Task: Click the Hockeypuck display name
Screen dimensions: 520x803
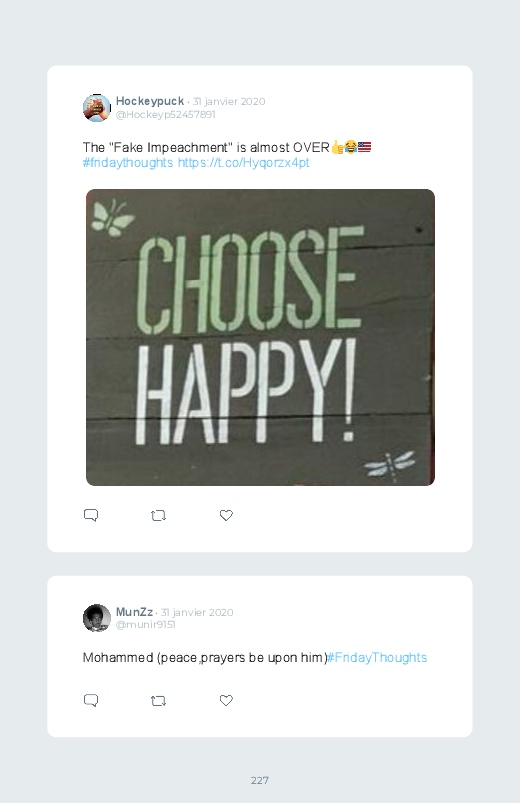Action: coord(150,101)
